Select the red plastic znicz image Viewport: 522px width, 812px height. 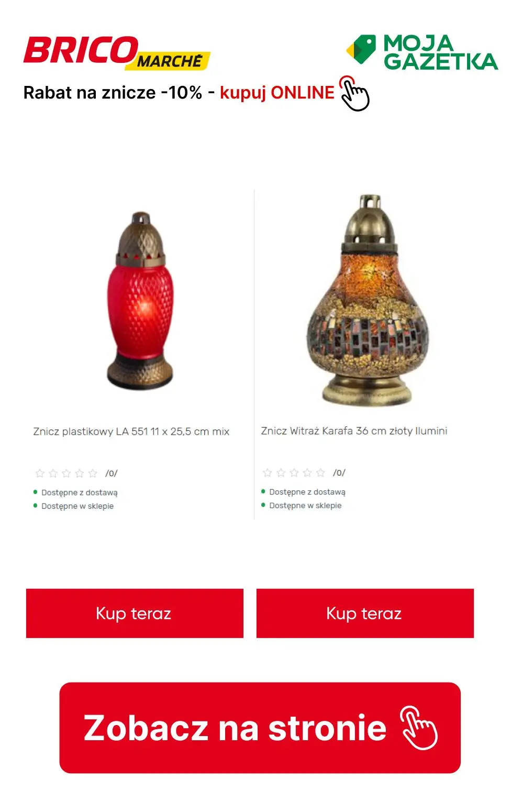[140, 300]
